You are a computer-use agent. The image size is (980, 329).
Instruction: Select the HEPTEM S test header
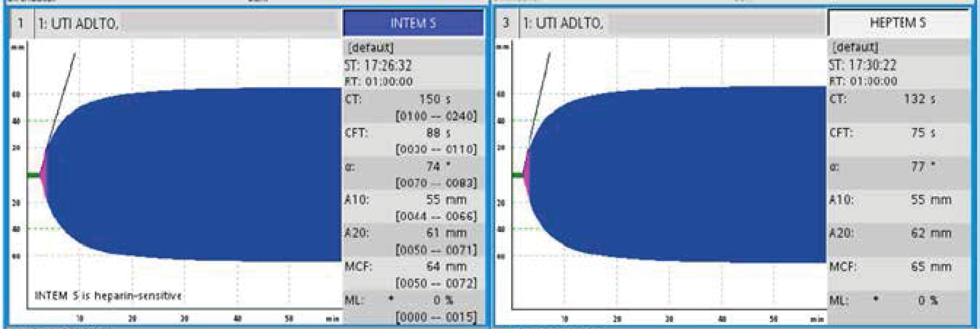[898, 23]
